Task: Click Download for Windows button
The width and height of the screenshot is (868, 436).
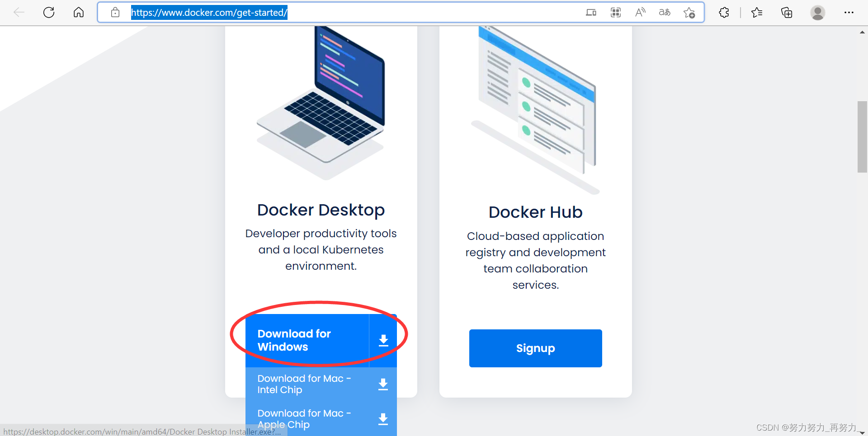Action: click(307, 341)
